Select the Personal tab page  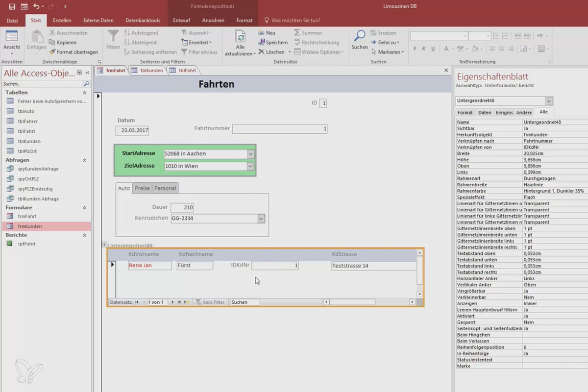pyautogui.click(x=165, y=188)
